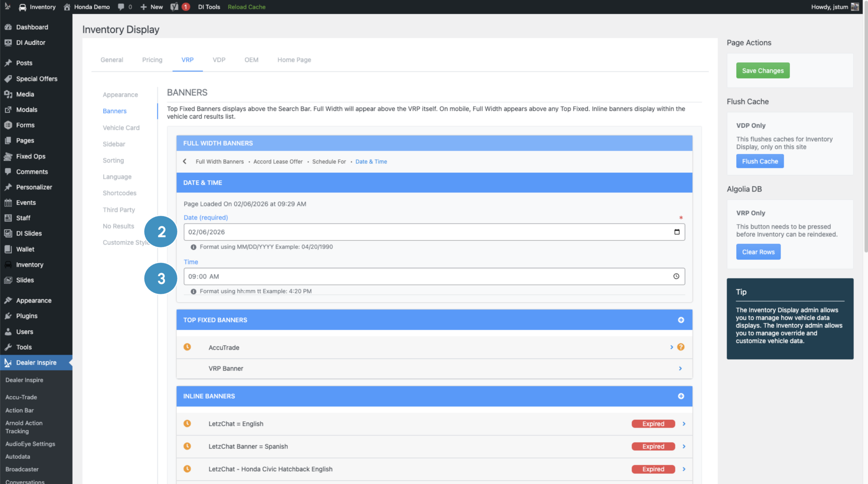Expand LetzChat Honda Civic Hatchback chevron
The image size is (868, 484).
click(684, 469)
